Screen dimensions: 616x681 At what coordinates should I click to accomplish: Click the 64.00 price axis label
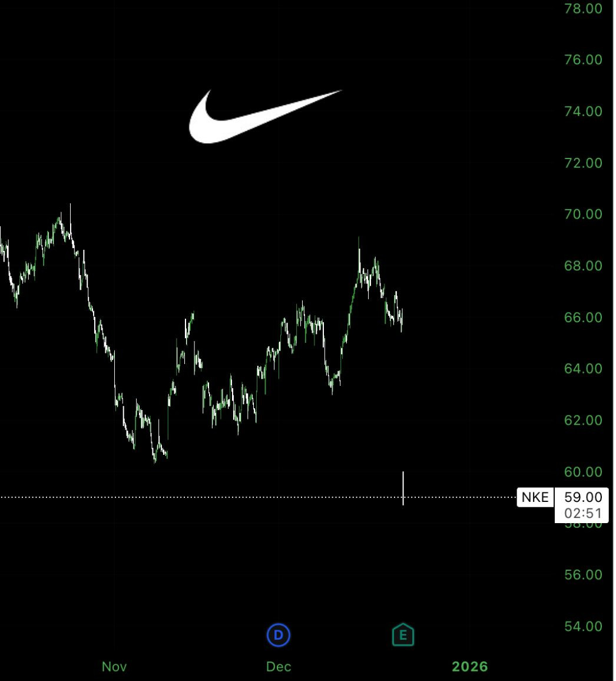[583, 369]
